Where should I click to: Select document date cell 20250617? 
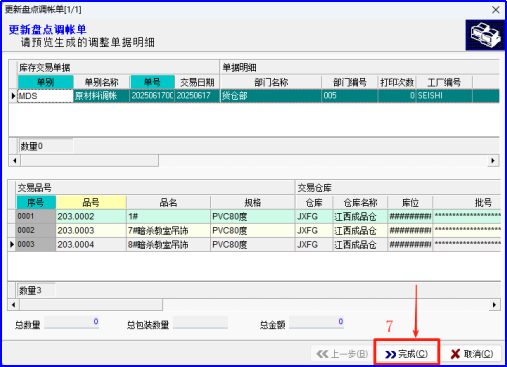197,96
